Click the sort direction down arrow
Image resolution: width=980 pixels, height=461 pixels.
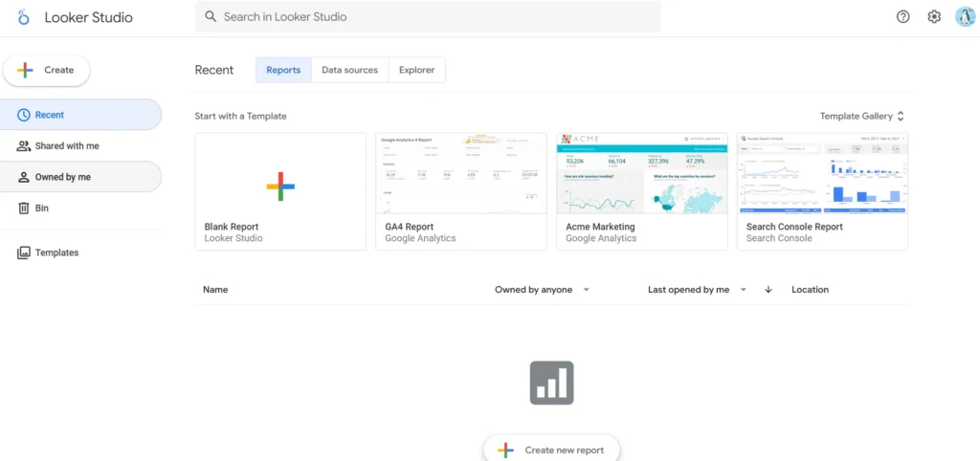pos(768,290)
